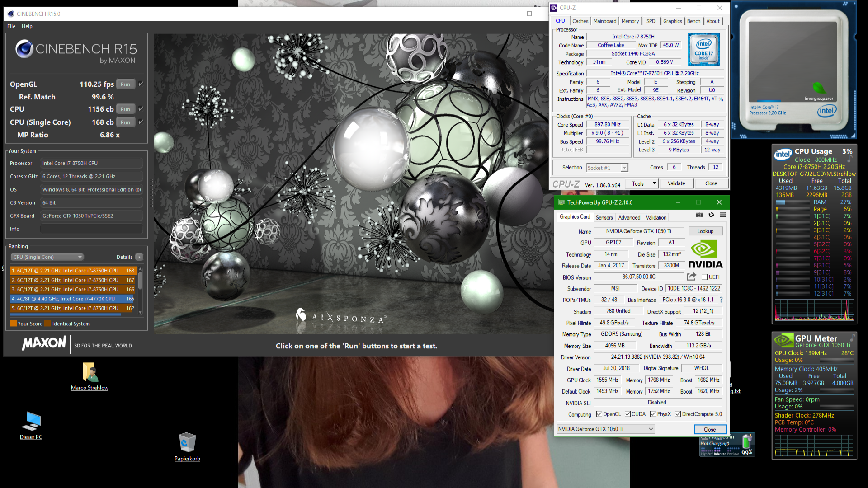Click the Details arrow in Ranking
Viewport: 868px width, 488px height.
point(139,257)
